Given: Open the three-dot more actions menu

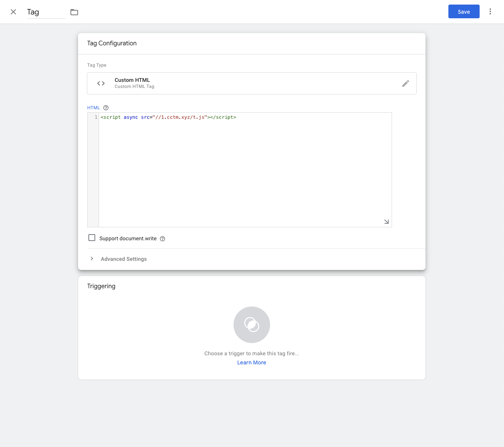Looking at the screenshot, I should pyautogui.click(x=490, y=12).
